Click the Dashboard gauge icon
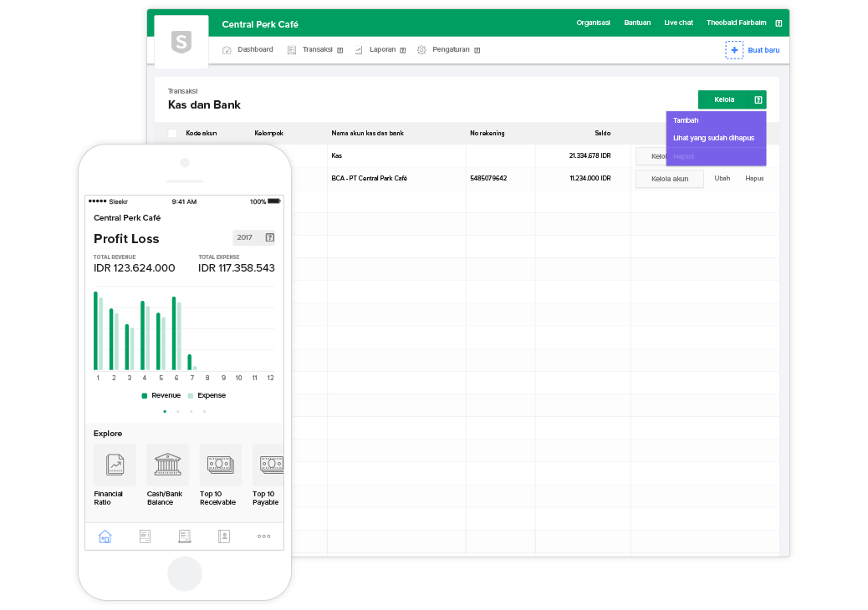 click(x=227, y=50)
